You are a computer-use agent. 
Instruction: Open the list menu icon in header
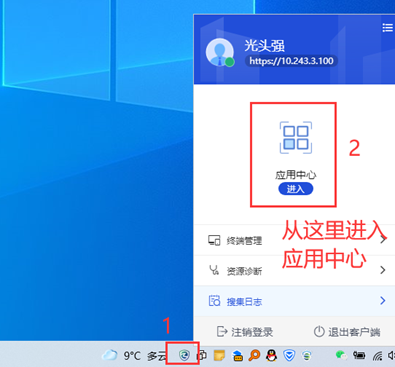pos(387,28)
